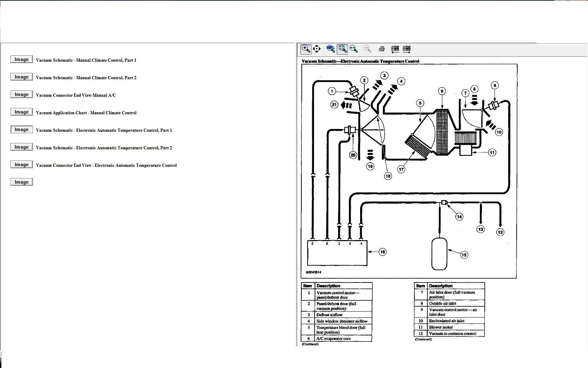Go to the previous image with left-arrow camera
This screenshot has width=588, height=368.
395,49
